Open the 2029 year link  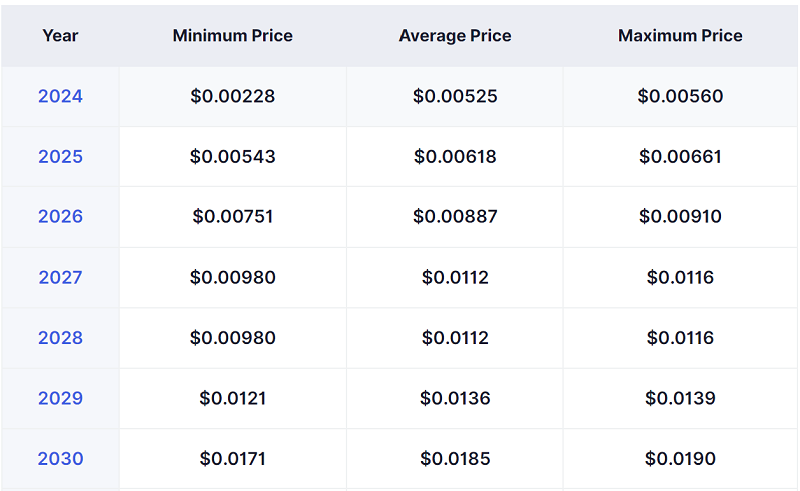(x=60, y=398)
